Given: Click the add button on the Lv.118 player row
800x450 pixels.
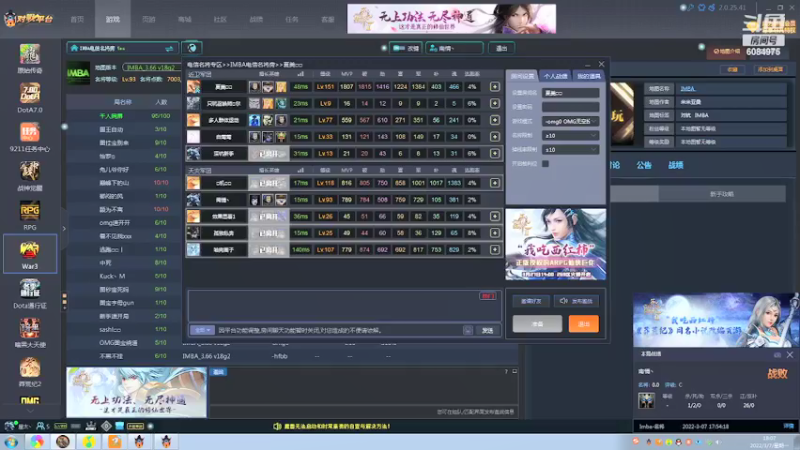Looking at the screenshot, I should (x=494, y=183).
